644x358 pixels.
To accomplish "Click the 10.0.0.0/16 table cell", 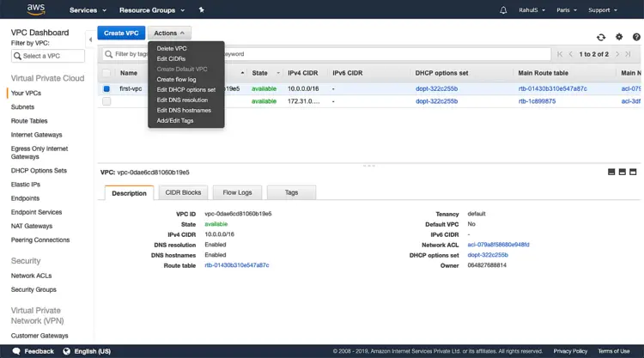I will (303, 88).
